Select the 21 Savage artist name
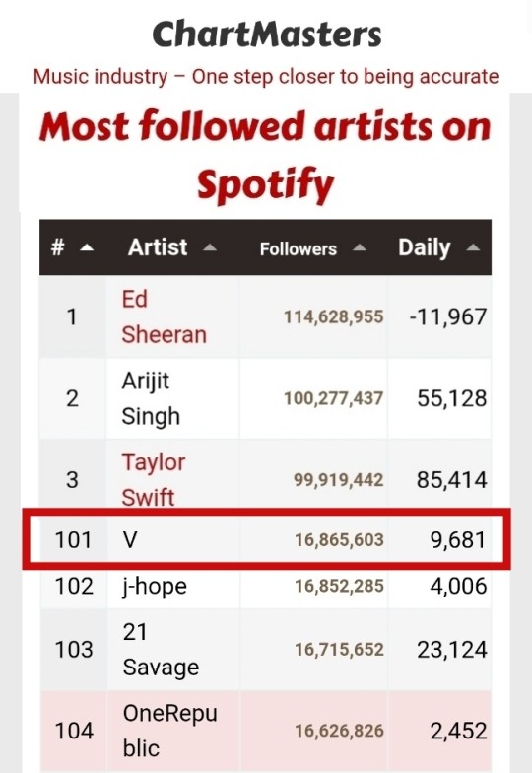The image size is (532, 773). 161,649
